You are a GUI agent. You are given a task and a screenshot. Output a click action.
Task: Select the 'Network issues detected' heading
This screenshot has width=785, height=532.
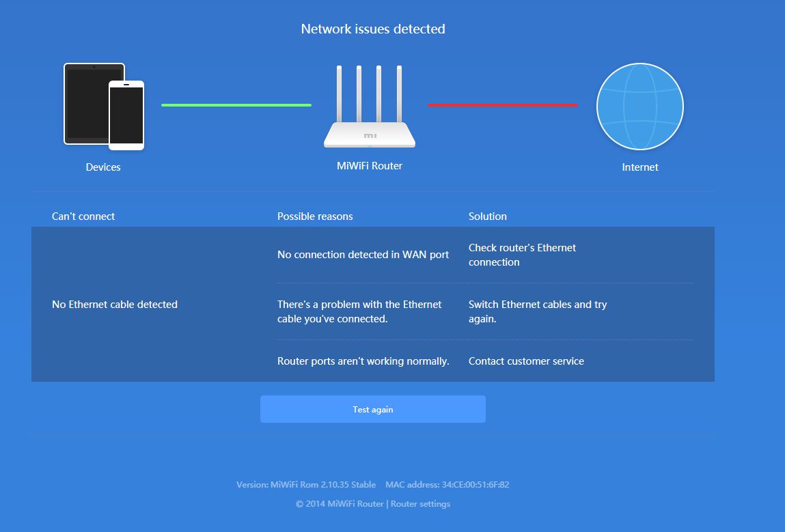tap(373, 29)
